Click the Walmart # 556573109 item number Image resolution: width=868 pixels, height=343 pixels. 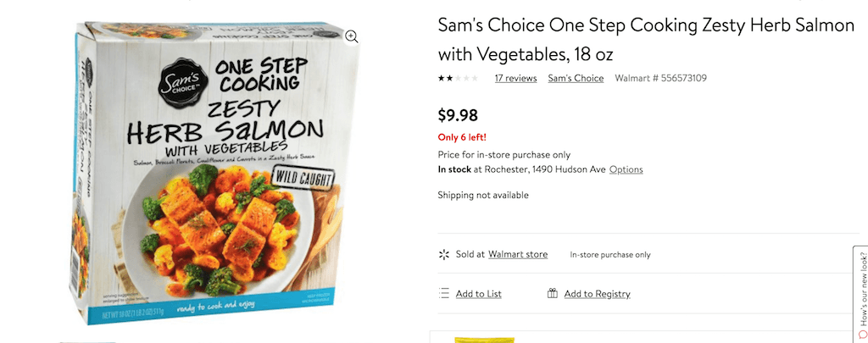coord(660,79)
